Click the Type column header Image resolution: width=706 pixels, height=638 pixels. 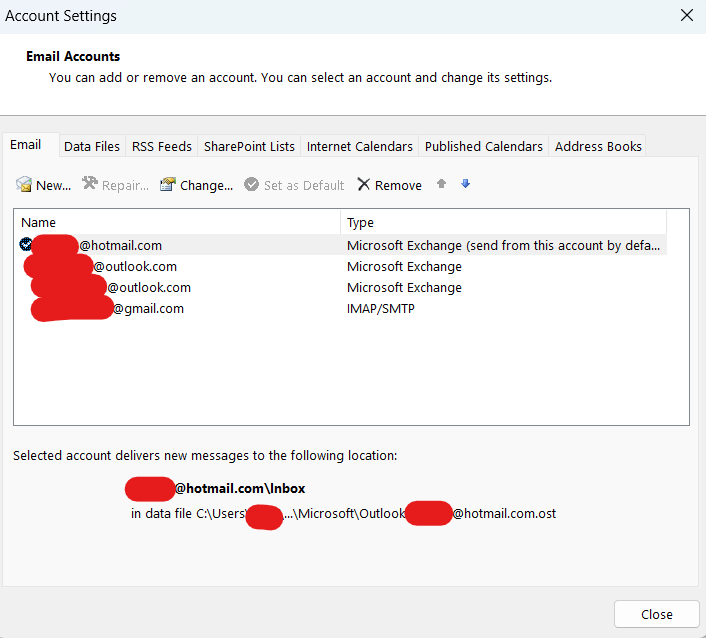coord(503,222)
